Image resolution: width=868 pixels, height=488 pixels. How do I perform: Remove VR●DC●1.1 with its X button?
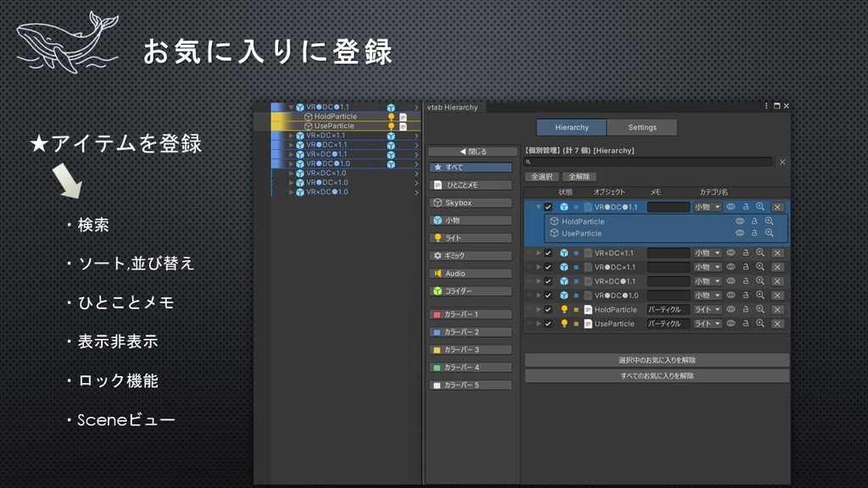[777, 207]
